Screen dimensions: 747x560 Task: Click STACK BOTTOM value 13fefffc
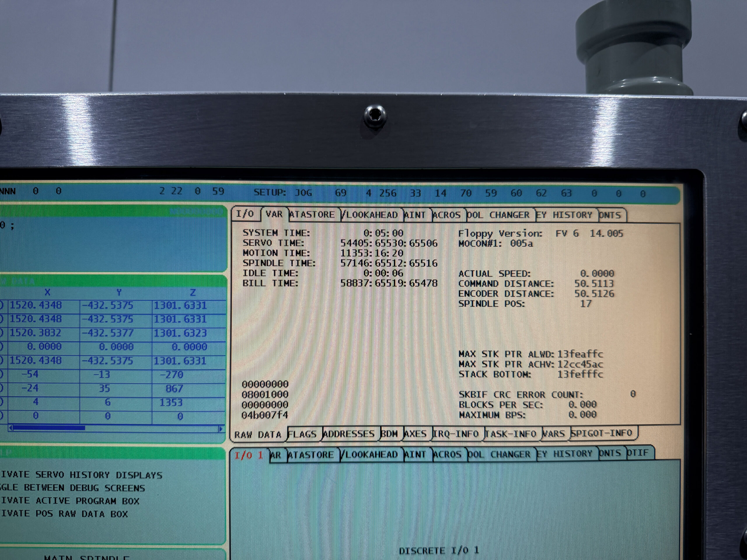tap(580, 374)
